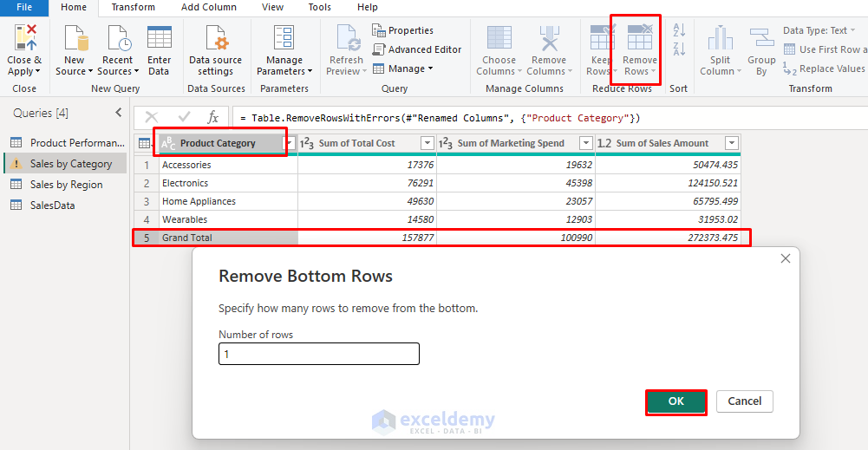Expand Manage Parameters dropdown arrow
This screenshot has width=868, height=450.
310,71
